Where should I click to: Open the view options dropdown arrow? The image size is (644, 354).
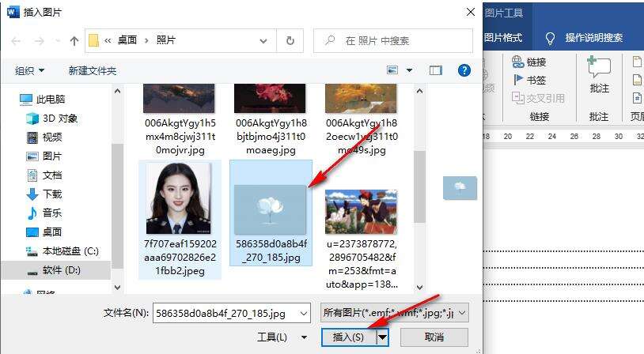[410, 70]
